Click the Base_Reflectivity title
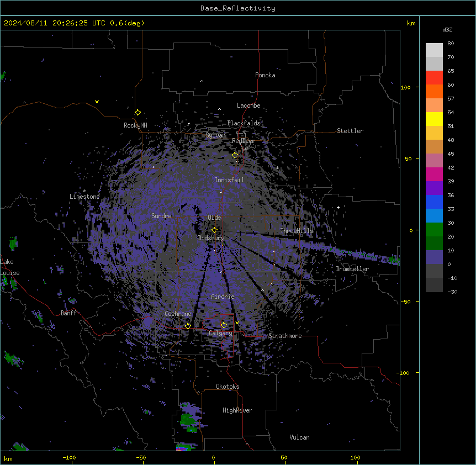 coord(238,8)
